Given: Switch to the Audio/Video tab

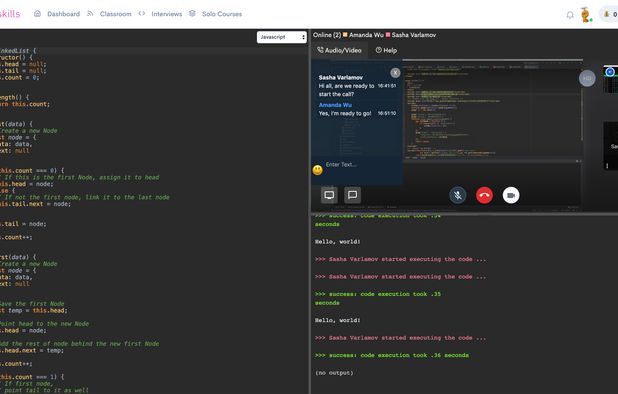Looking at the screenshot, I should 339,50.
